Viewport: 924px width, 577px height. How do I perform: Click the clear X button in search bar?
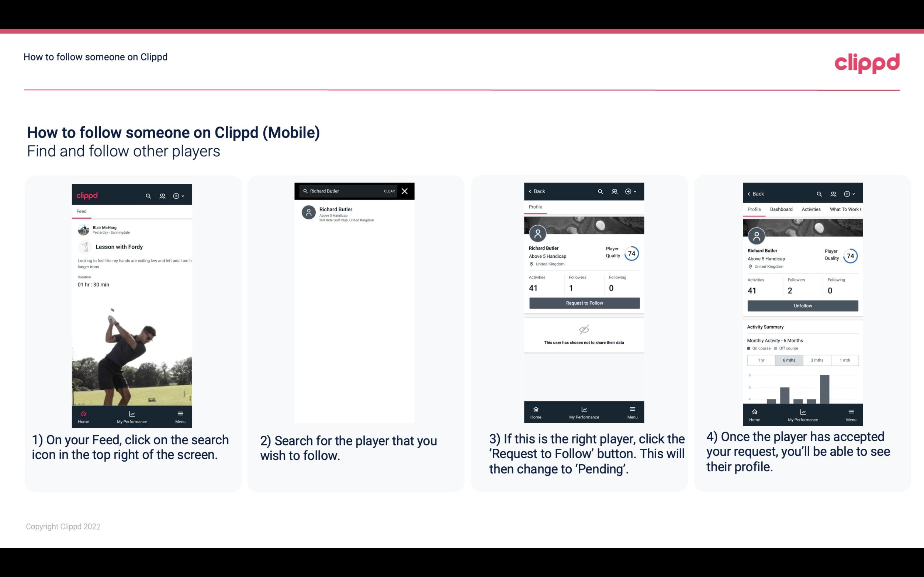pos(404,191)
